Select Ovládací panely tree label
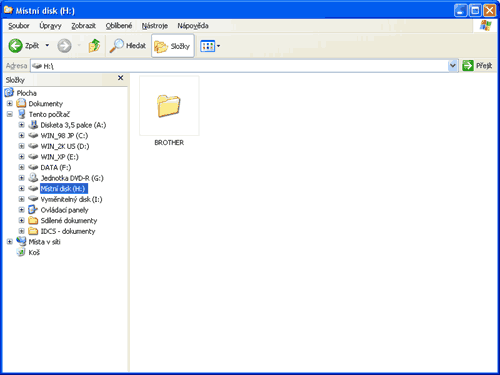Screen dimensions: 500x375 click(x=64, y=210)
